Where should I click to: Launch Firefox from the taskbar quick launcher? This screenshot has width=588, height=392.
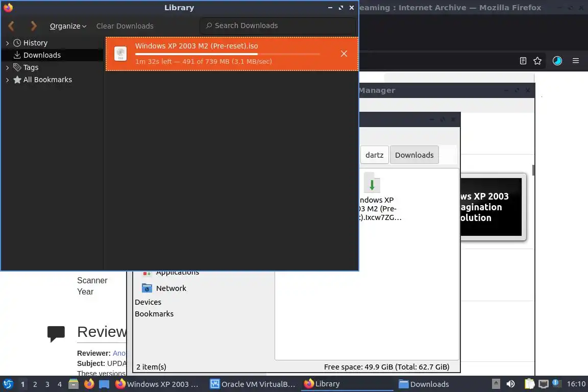(89, 384)
